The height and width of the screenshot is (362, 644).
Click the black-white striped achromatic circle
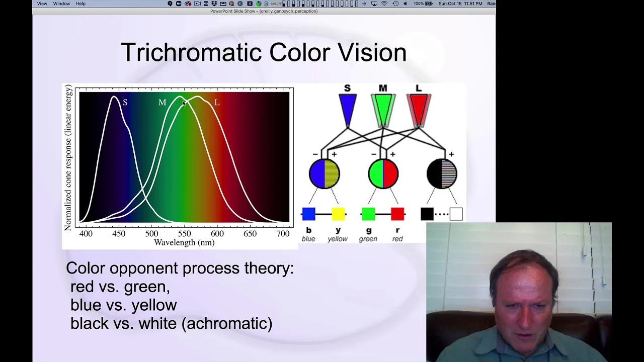click(x=442, y=174)
